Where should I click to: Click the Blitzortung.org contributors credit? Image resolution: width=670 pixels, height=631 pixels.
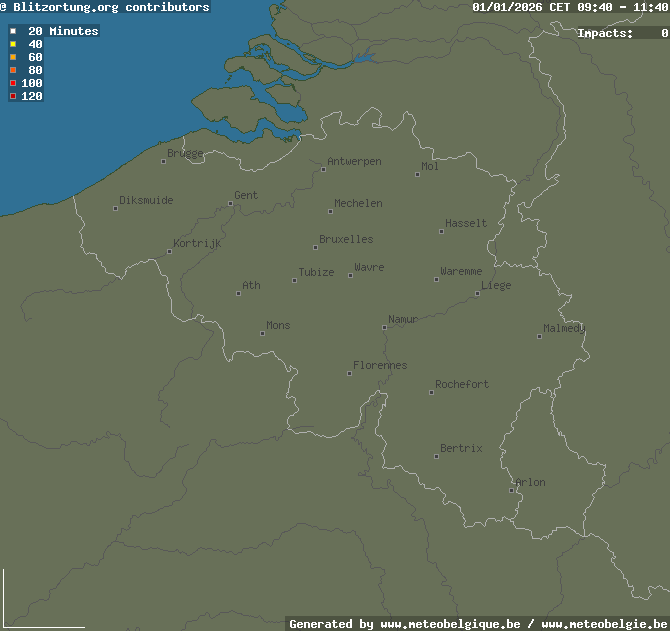tap(110, 7)
